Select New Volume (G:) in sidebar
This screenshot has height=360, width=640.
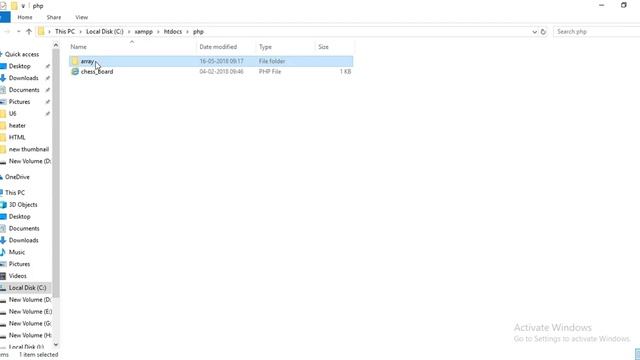tap(30, 323)
